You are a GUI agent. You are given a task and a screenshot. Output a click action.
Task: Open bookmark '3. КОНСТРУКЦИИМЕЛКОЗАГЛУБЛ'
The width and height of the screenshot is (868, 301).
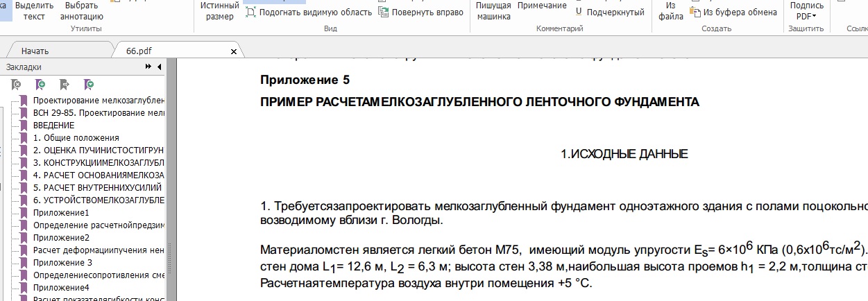click(99, 163)
